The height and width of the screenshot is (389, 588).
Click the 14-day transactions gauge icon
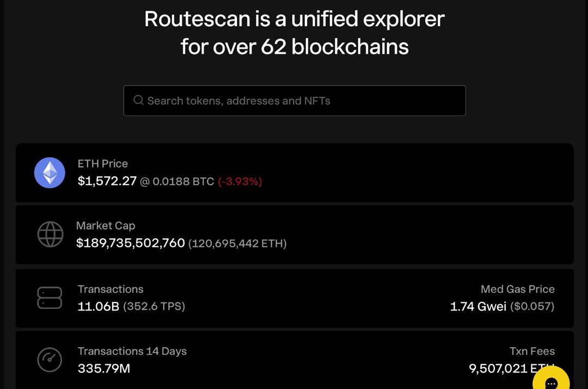click(50, 360)
